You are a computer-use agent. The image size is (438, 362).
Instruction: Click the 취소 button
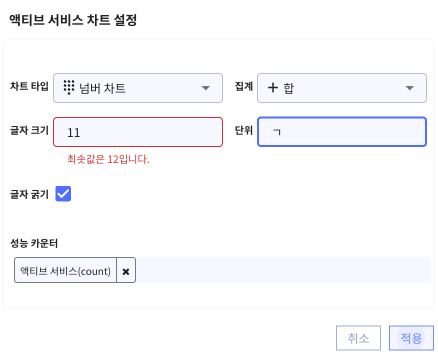point(358,338)
